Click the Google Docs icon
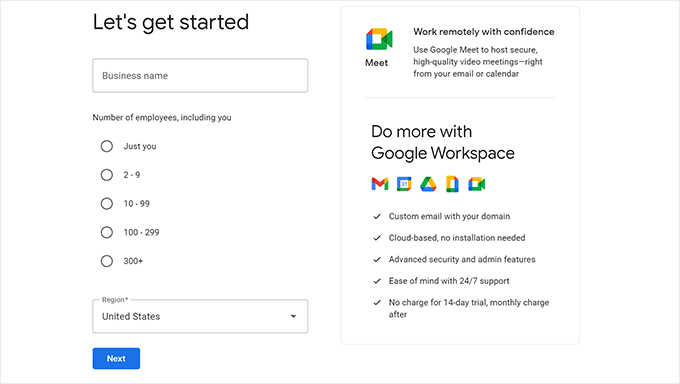680x384 pixels. tap(452, 184)
